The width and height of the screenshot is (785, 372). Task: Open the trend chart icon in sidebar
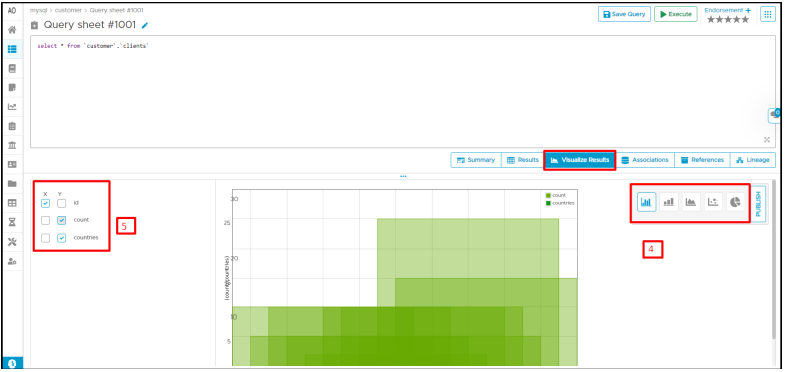(12, 107)
